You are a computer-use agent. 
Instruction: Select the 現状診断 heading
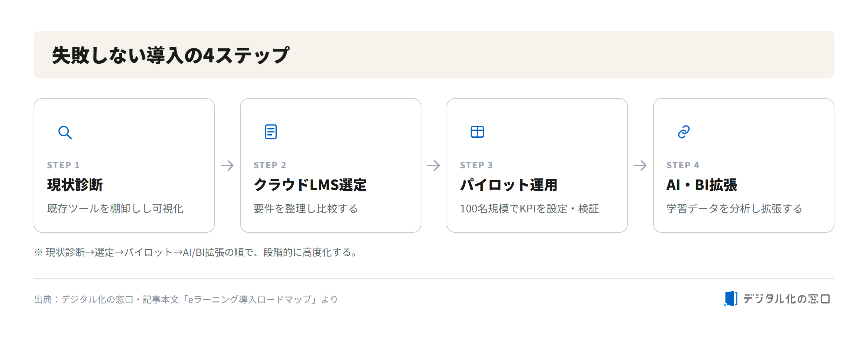75,185
